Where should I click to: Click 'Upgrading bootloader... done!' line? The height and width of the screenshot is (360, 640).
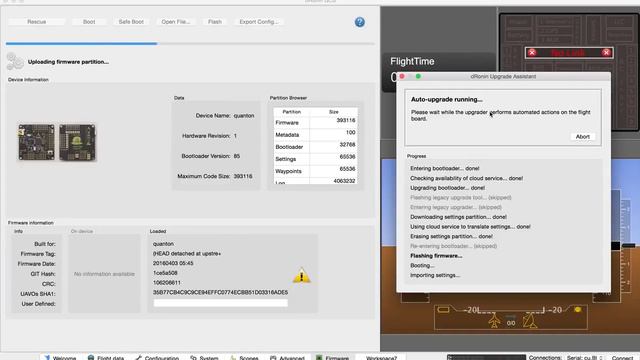tap(447, 188)
